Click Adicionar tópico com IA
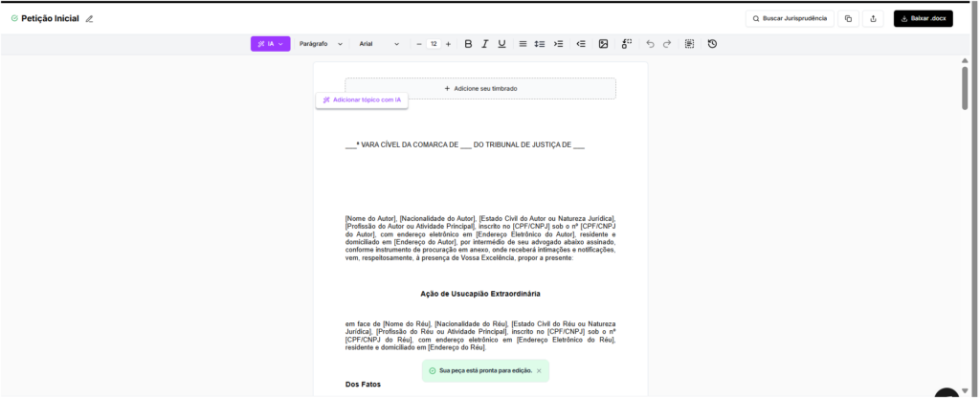 pos(362,99)
